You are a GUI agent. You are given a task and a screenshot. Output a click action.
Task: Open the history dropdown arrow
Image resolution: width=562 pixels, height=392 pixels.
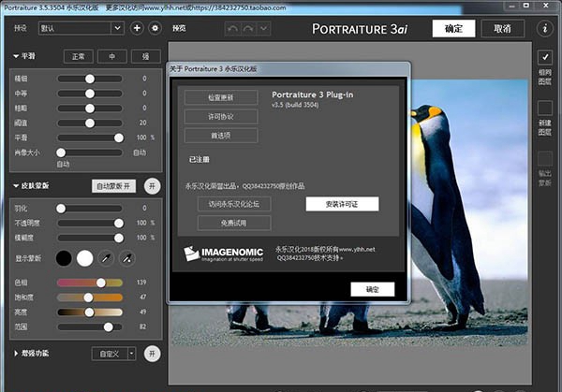(x=263, y=29)
